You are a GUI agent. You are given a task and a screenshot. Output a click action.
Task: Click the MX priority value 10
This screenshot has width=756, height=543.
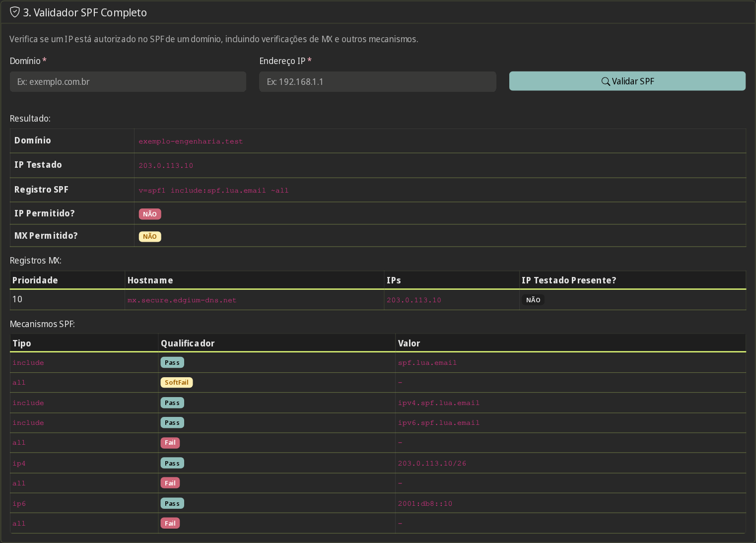coord(17,299)
